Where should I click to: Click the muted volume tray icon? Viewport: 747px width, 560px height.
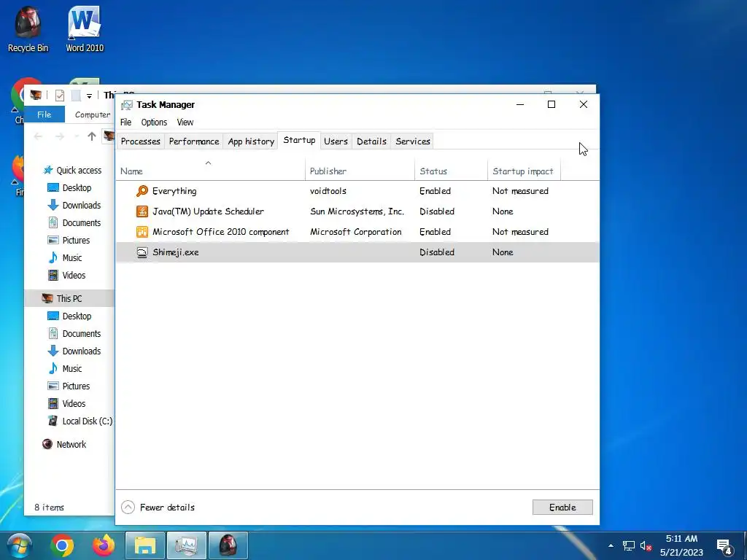pos(646,545)
